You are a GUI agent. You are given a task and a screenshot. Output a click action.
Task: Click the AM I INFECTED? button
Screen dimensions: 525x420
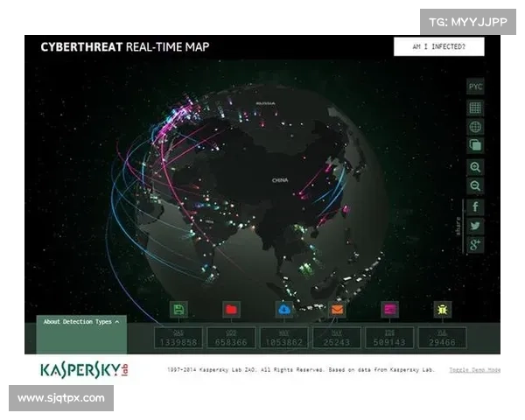click(x=438, y=46)
